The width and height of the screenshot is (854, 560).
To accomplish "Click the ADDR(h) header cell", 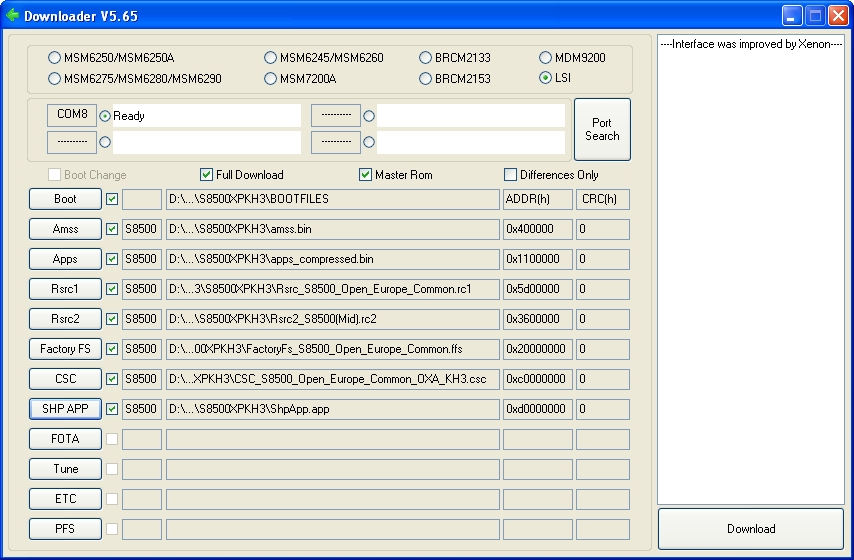I will click(538, 199).
